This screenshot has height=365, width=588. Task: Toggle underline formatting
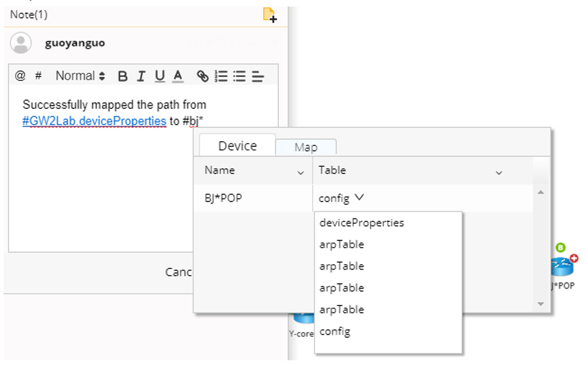tap(160, 76)
